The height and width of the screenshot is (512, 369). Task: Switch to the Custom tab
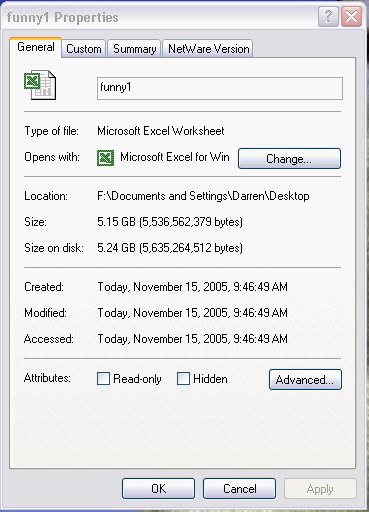(x=84, y=49)
